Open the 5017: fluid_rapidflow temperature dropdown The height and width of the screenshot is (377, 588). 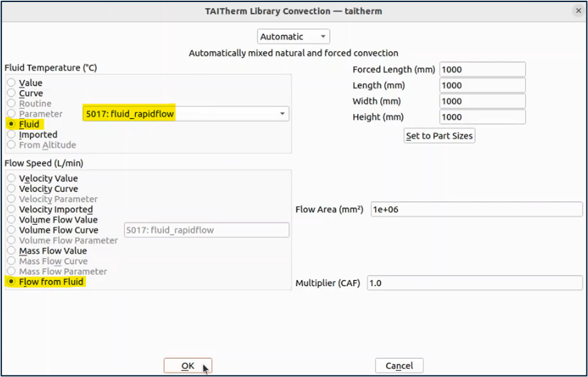pyautogui.click(x=186, y=113)
